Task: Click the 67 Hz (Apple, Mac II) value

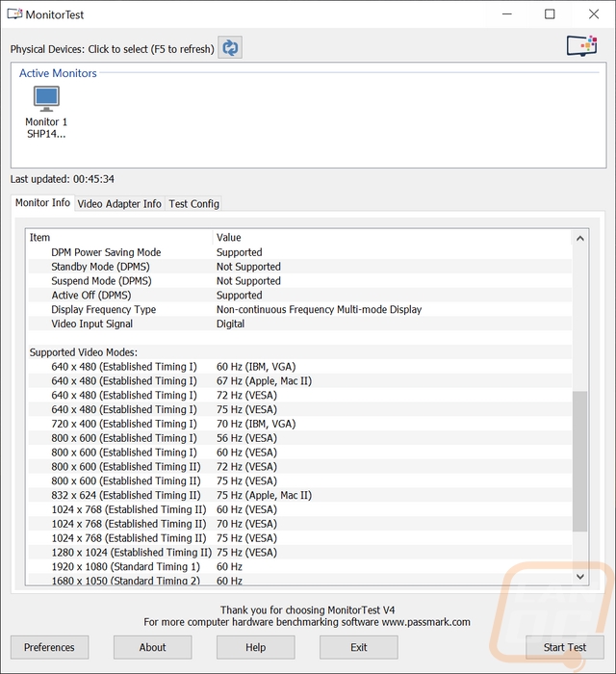Action: pyautogui.click(x=264, y=381)
